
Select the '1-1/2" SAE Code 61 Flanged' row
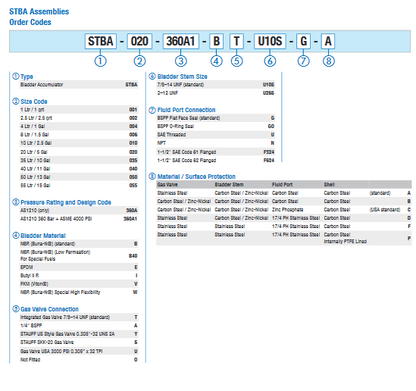216,152
